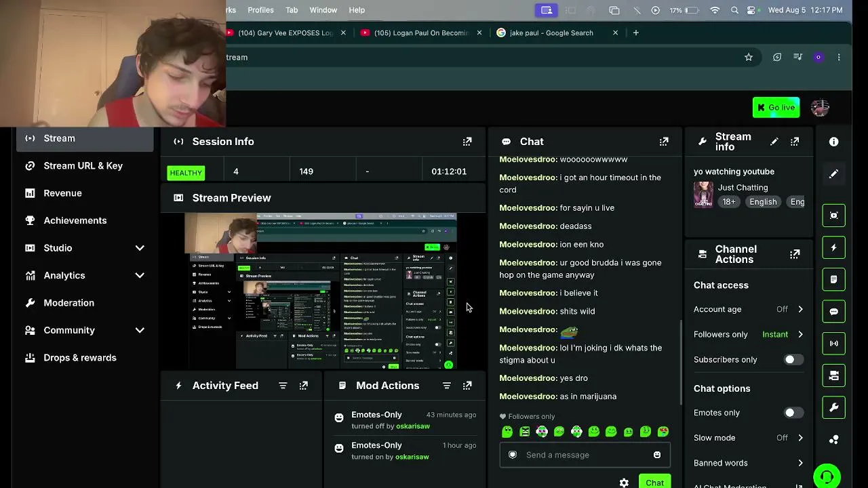Viewport: 868px width, 488px height.
Task: Select Stream in the sidebar
Action: 85,138
